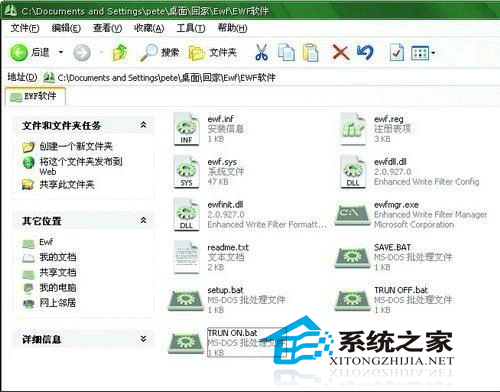Viewport: 500px width, 392px height.
Task: Open the Search magnifier tool
Action: pyautogui.click(x=159, y=52)
